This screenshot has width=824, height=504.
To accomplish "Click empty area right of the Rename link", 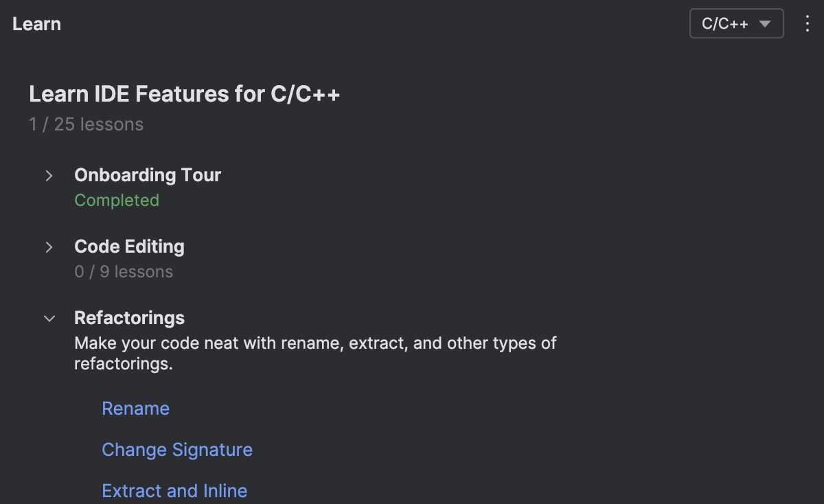I will pos(412,409).
